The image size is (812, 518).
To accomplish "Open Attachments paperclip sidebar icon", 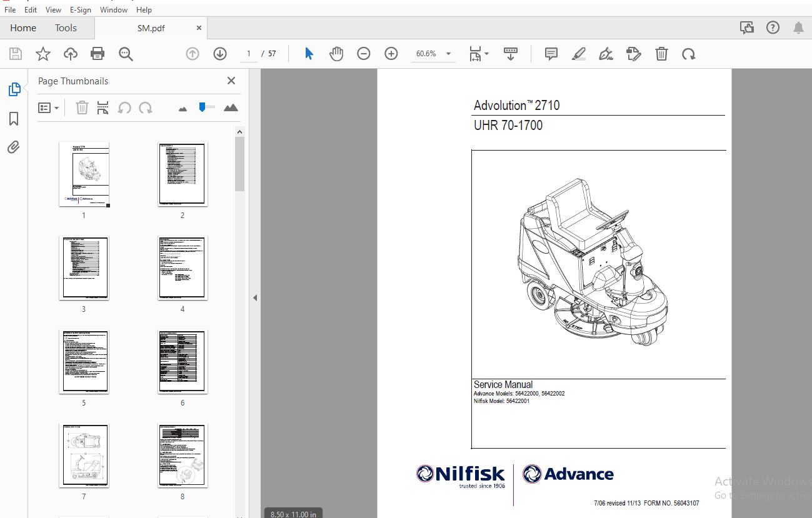I will click(14, 147).
